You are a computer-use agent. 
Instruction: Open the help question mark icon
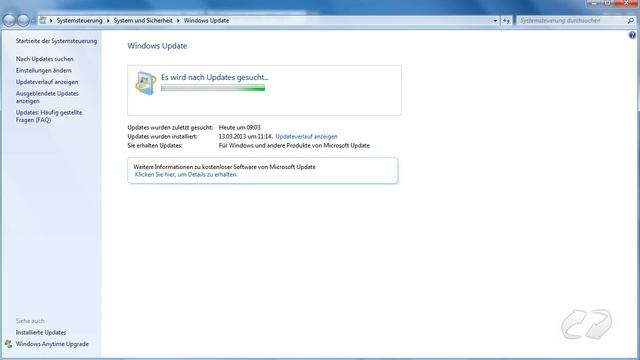click(x=632, y=36)
